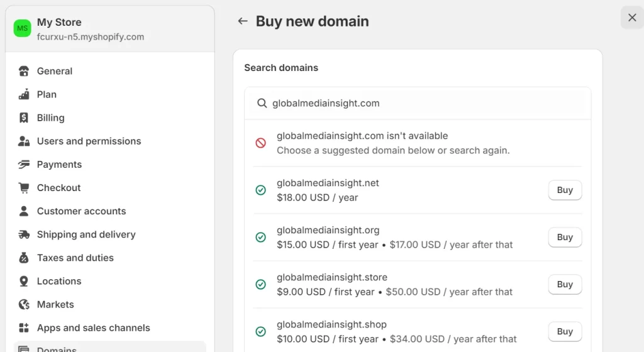Click the Checkout cart icon
This screenshot has width=644, height=352.
(x=24, y=187)
